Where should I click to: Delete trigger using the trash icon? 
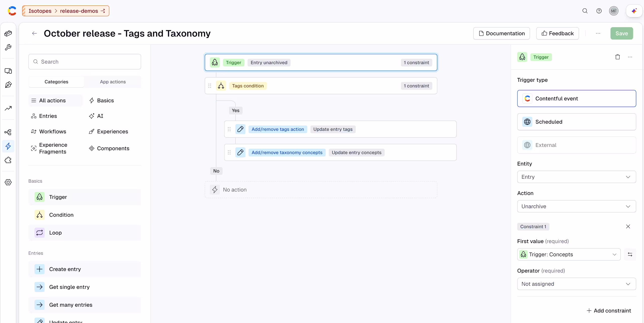(617, 57)
